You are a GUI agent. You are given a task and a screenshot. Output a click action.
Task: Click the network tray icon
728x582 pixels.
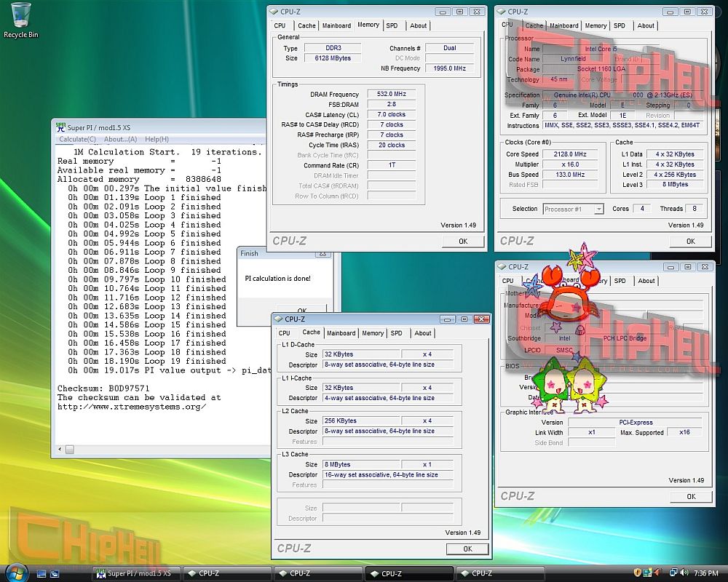[673, 573]
